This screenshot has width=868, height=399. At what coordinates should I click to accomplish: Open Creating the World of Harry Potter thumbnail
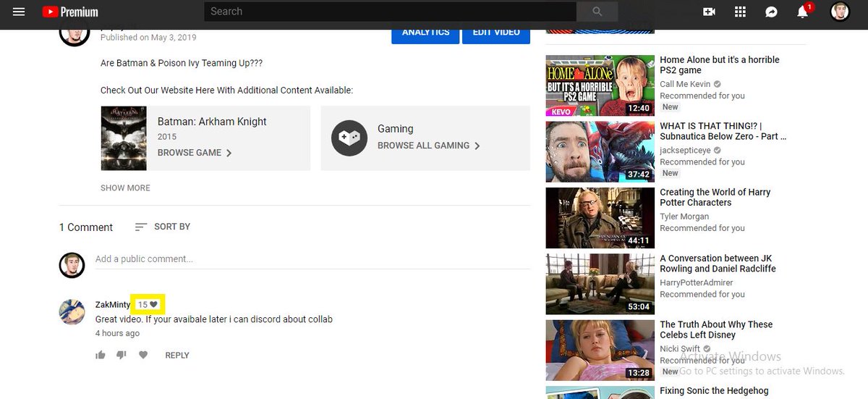coord(600,217)
